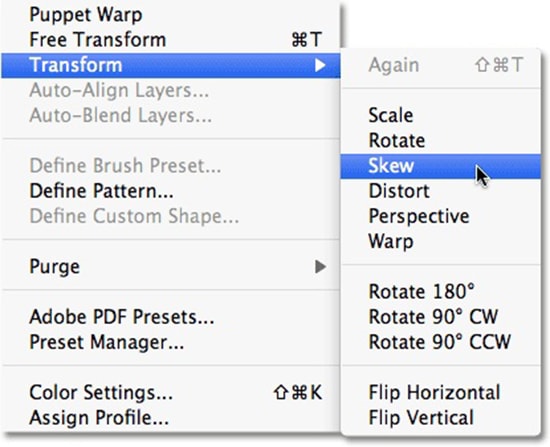The width and height of the screenshot is (550, 447).
Task: Expand the Transform submenu arrow
Action: (x=320, y=65)
